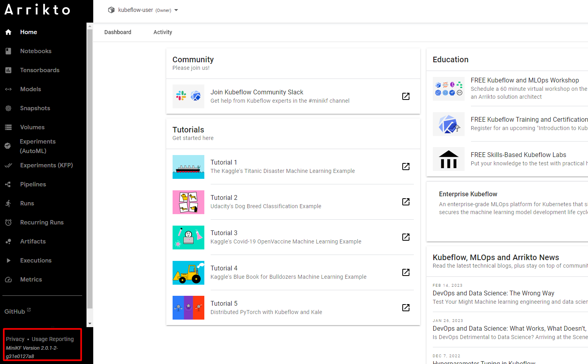588x364 pixels.
Task: Click the Pipelines icon in sidebar
Action: pos(8,184)
